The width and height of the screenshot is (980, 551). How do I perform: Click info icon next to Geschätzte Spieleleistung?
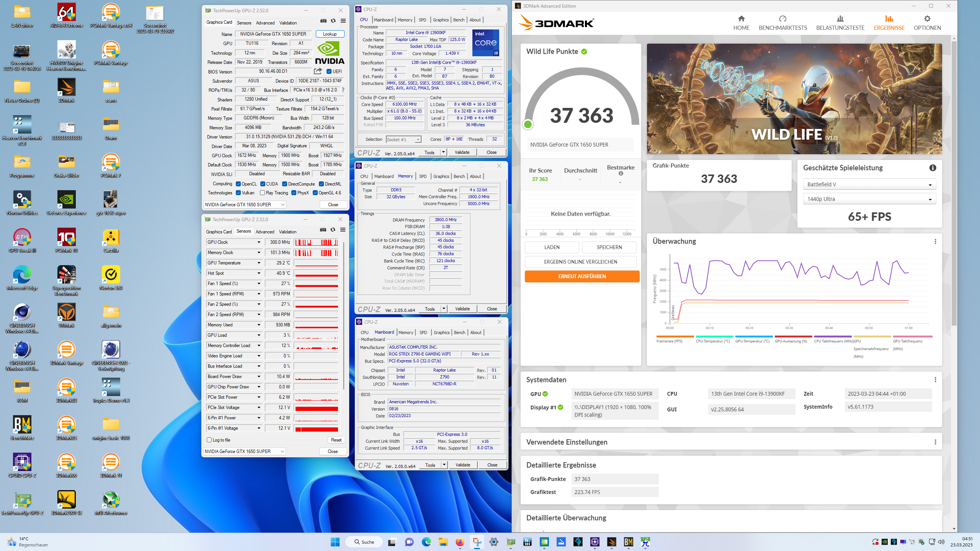click(933, 168)
